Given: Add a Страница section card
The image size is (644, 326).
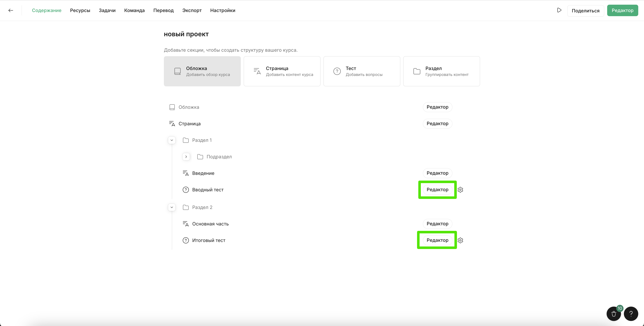Looking at the screenshot, I should [x=282, y=71].
